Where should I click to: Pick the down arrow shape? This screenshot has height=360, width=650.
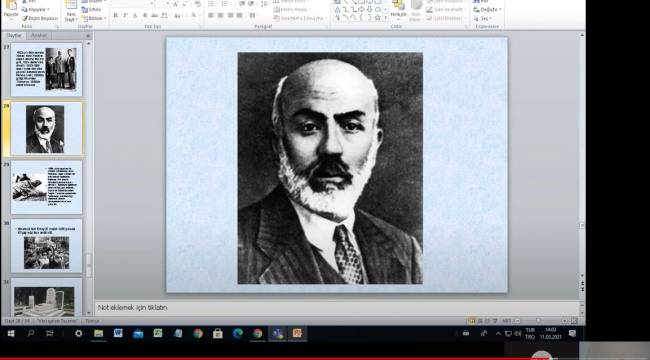pos(369,10)
